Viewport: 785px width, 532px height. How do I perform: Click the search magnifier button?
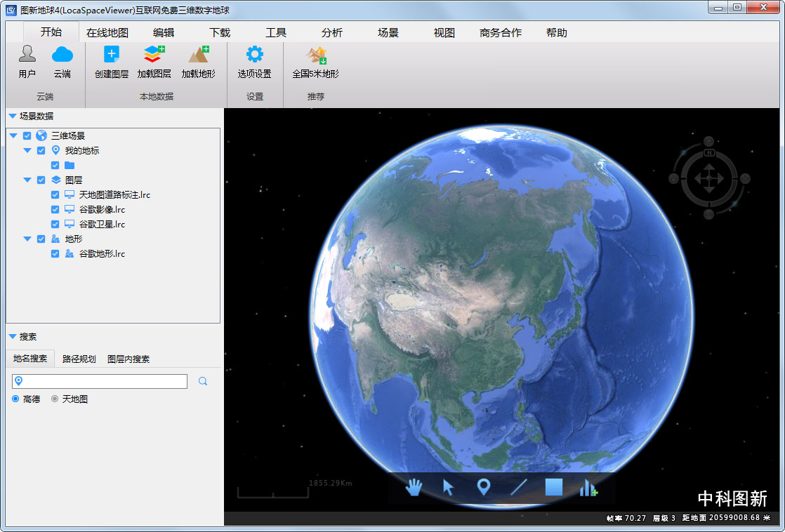click(203, 381)
